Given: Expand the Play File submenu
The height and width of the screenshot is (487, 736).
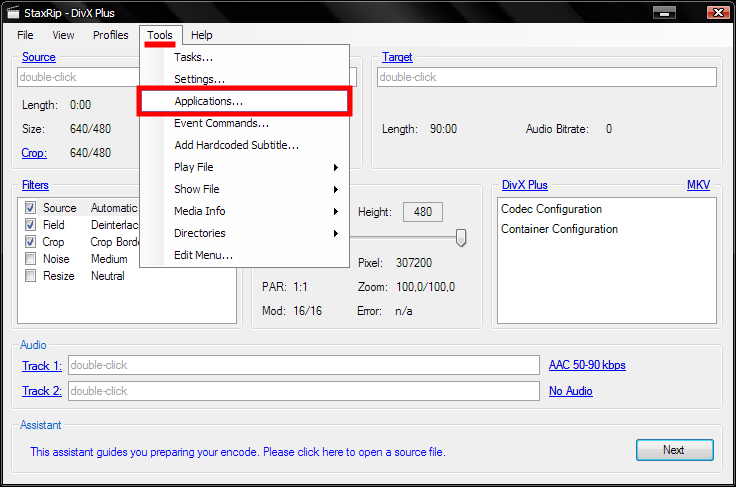Looking at the screenshot, I should coord(245,167).
